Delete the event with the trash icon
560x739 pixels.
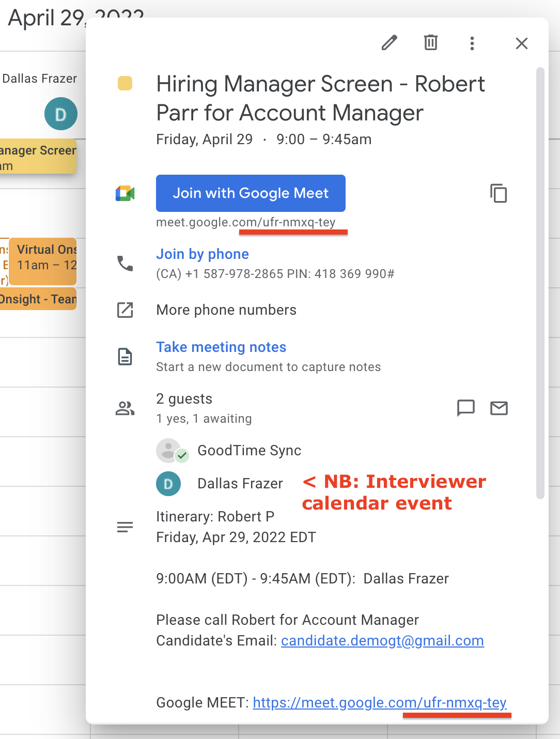(x=431, y=43)
